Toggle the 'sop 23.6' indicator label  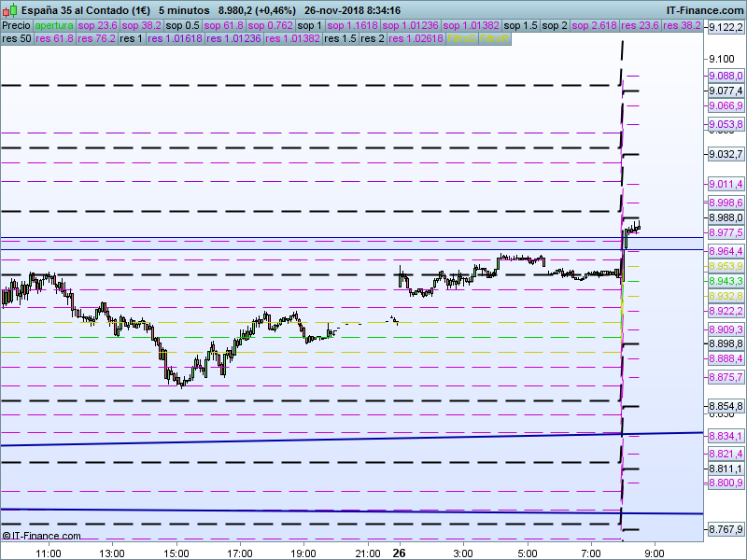[97, 26]
